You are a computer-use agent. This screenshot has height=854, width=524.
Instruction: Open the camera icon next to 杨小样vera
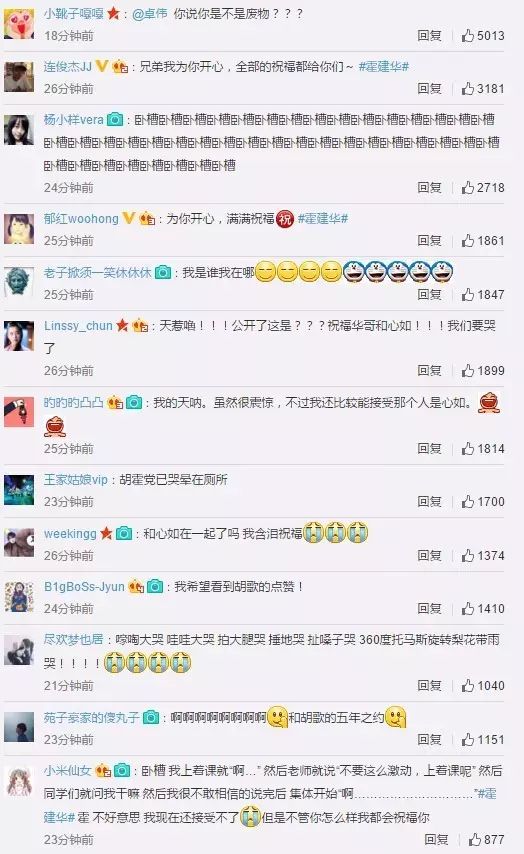[115, 119]
